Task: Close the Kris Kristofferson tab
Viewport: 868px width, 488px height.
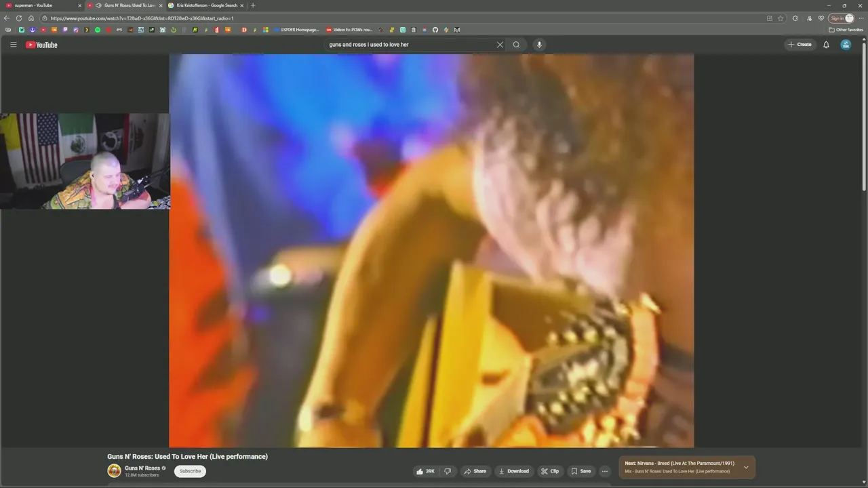Action: pos(241,5)
